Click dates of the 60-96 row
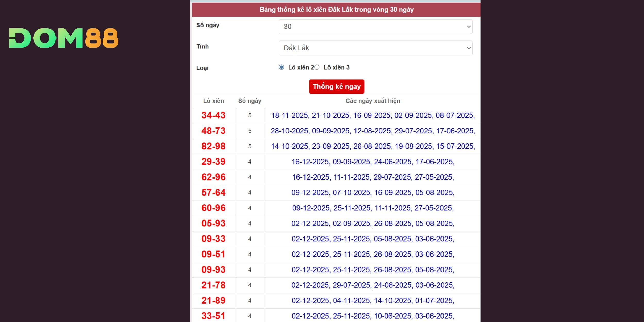Image resolution: width=644 pixels, height=322 pixels. pyautogui.click(x=372, y=208)
